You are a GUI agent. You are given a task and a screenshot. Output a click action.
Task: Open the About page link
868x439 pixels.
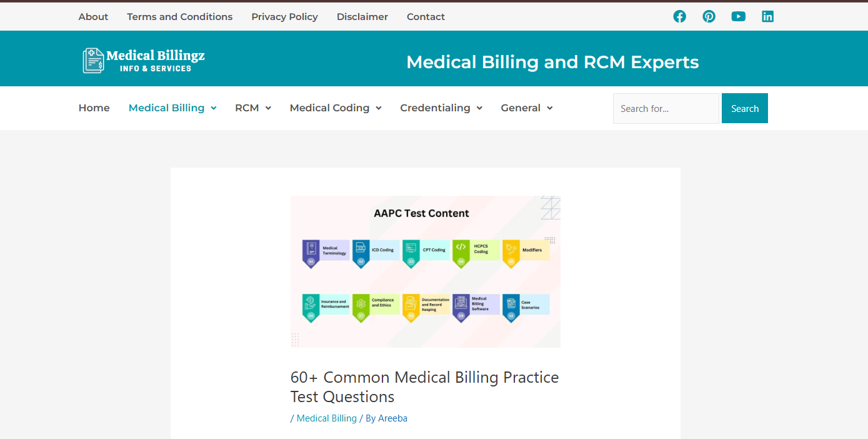93,17
